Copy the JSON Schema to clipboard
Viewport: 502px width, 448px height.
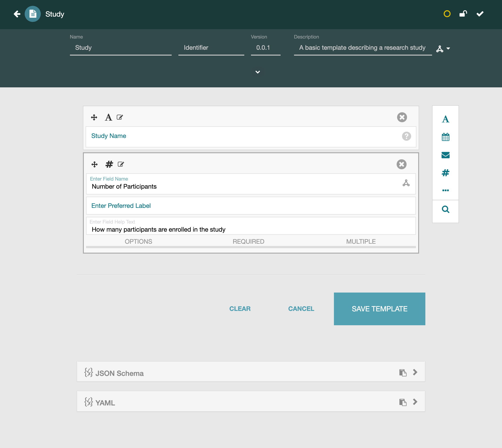tap(403, 373)
